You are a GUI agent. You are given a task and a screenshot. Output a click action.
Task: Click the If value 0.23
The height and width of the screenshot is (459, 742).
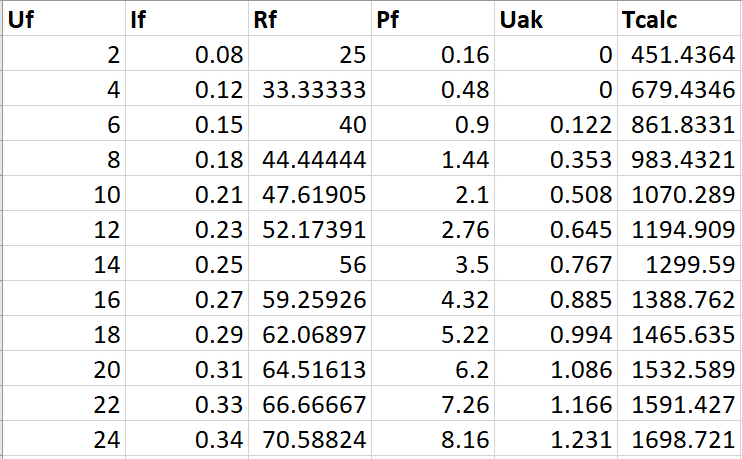186,230
